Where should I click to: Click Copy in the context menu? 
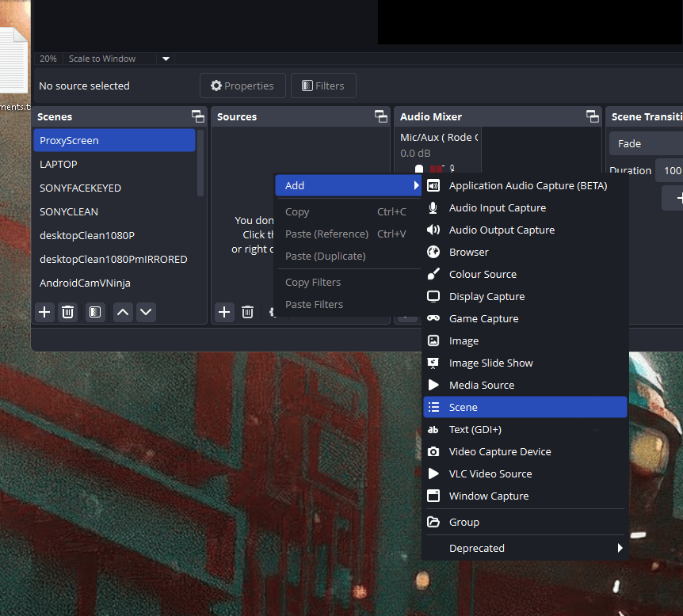click(349, 212)
